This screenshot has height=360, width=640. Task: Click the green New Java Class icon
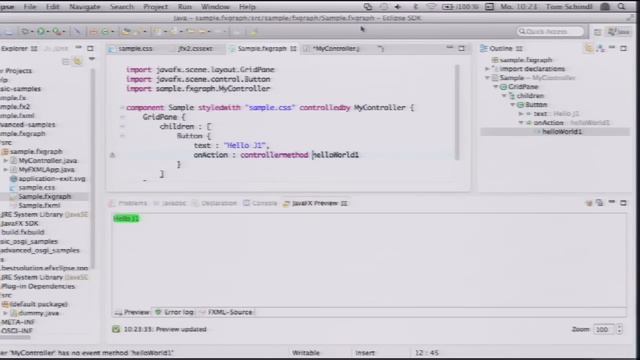click(x=105, y=31)
